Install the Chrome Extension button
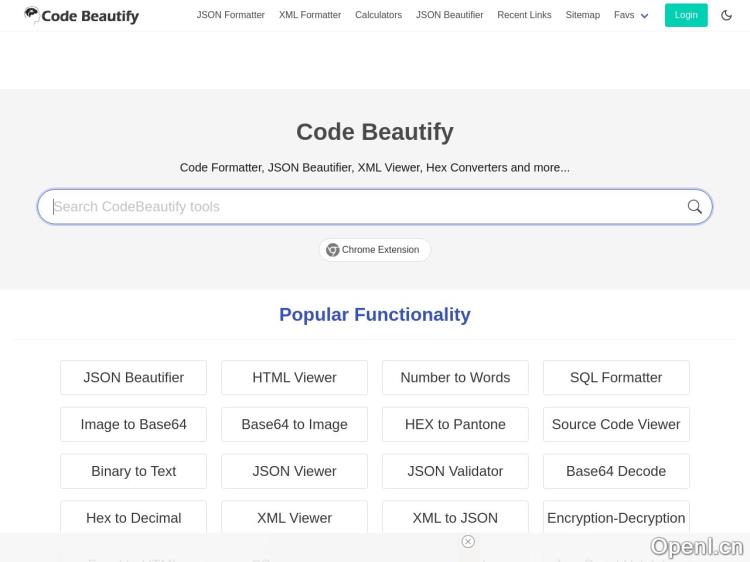The width and height of the screenshot is (750, 562). (374, 250)
